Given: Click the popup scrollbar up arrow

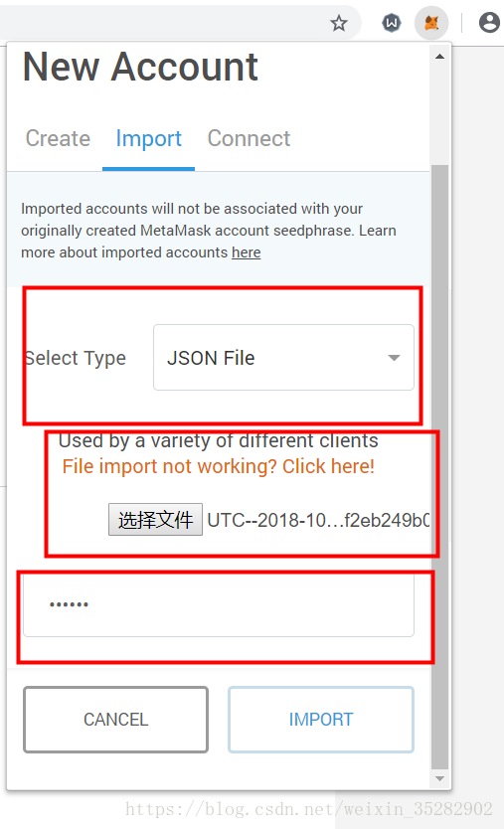Looking at the screenshot, I should pos(439,56).
